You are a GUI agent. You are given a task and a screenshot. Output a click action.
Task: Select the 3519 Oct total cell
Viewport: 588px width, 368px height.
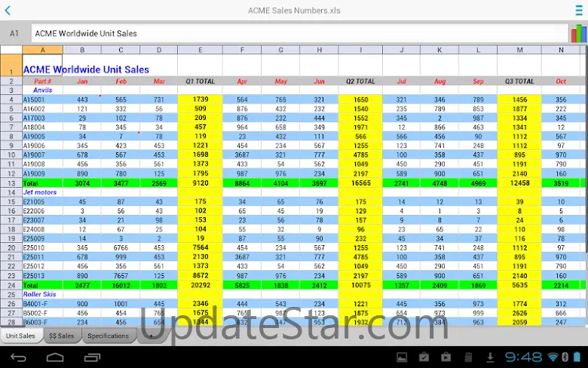pos(561,183)
